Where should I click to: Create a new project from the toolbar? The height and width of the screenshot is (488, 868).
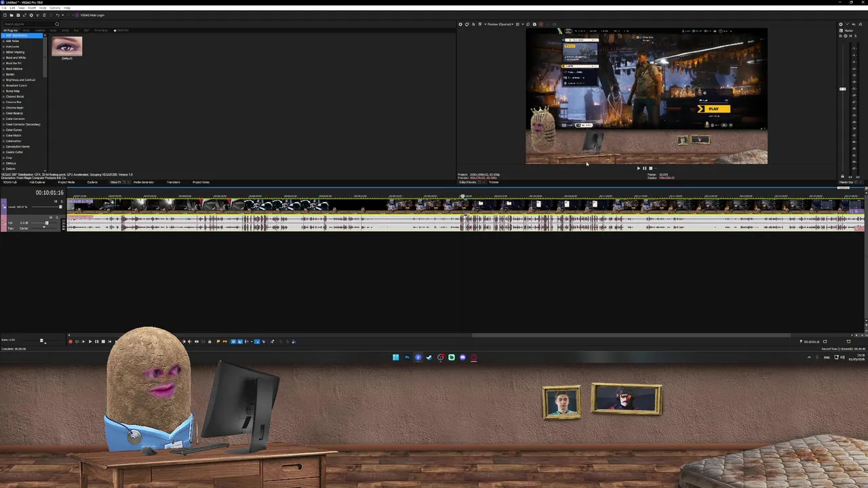(x=5, y=15)
